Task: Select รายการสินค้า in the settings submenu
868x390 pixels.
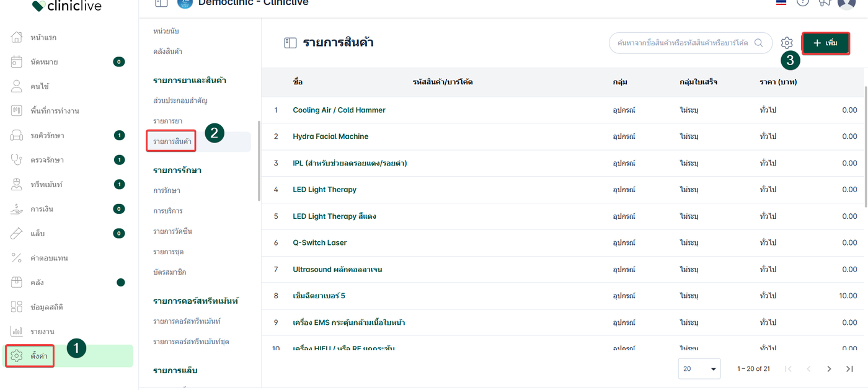Action: (x=171, y=141)
